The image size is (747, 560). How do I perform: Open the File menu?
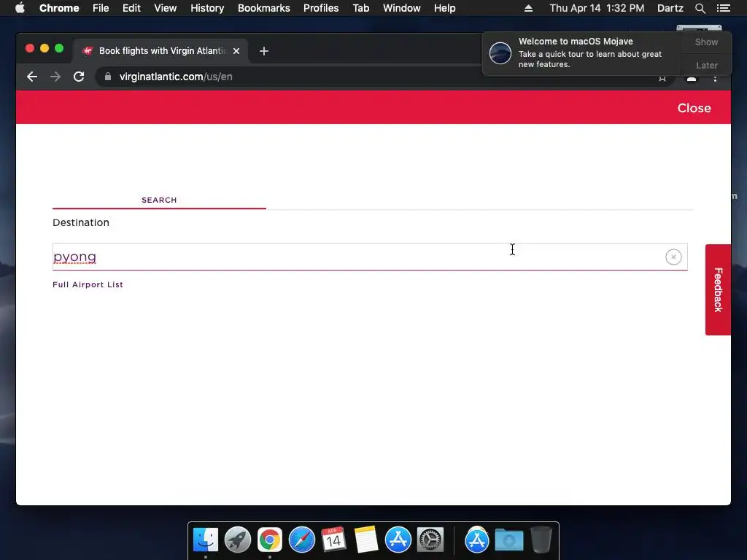(101, 8)
